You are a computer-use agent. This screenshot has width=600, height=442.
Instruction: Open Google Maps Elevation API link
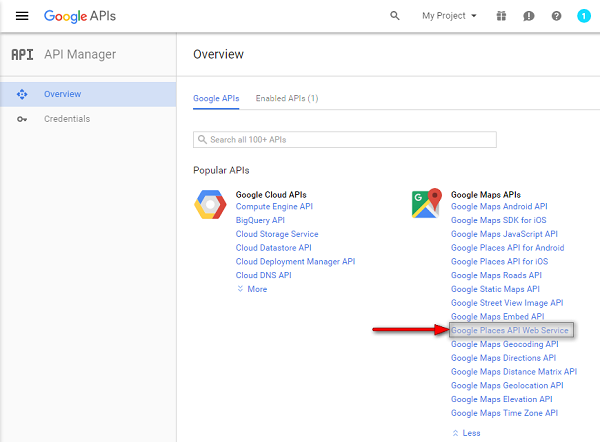[502, 400]
